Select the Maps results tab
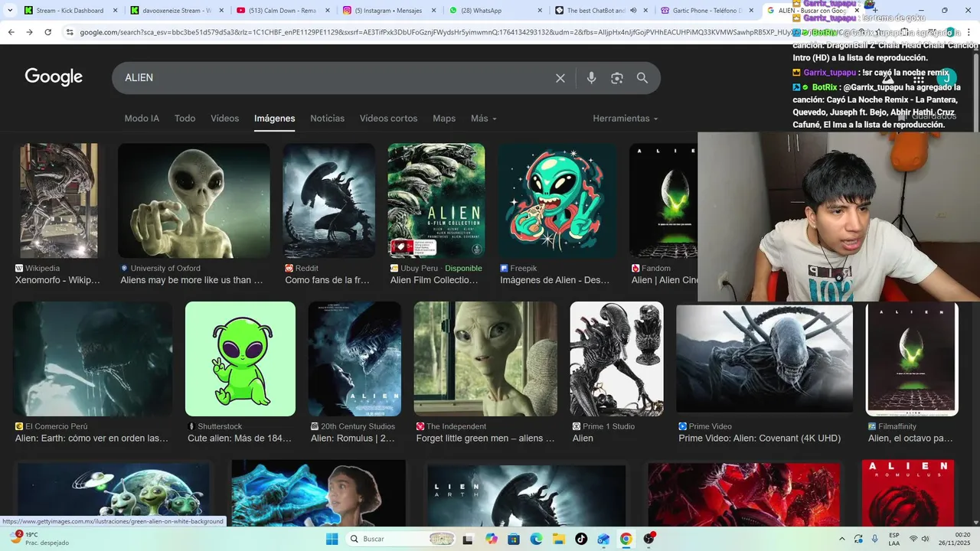 [x=444, y=119]
